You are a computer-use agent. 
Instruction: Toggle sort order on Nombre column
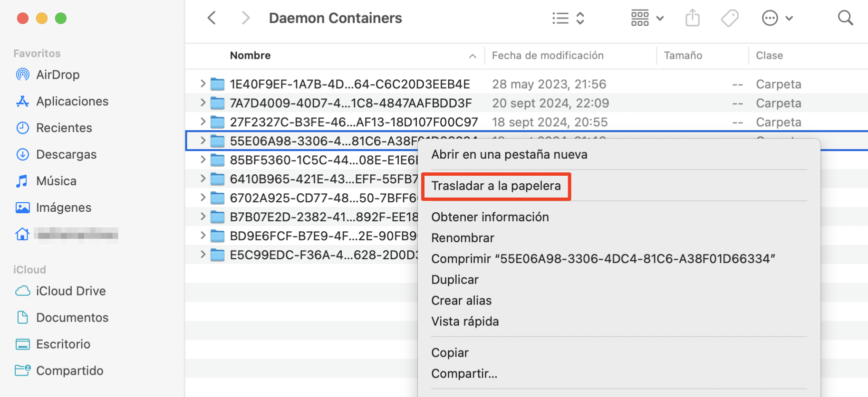coord(472,56)
